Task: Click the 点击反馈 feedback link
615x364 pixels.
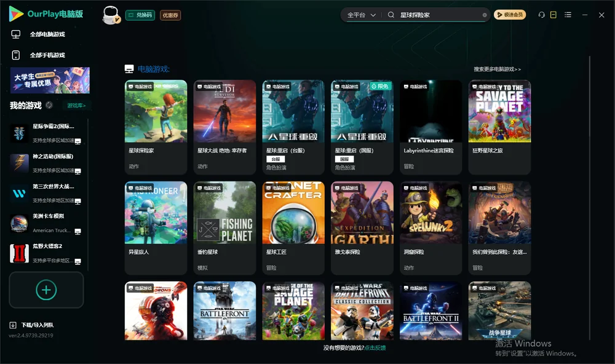Action: click(375, 347)
